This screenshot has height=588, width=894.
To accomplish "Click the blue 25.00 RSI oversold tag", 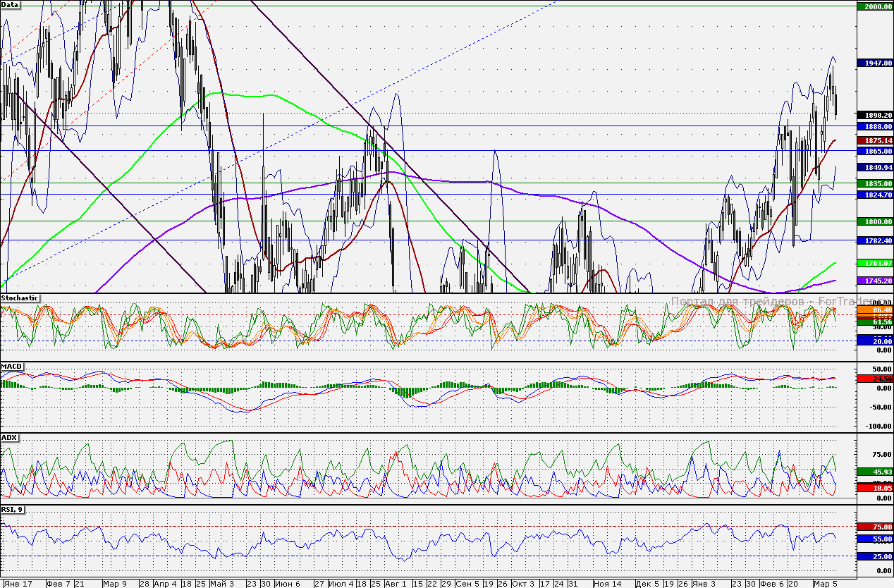I will tap(874, 556).
